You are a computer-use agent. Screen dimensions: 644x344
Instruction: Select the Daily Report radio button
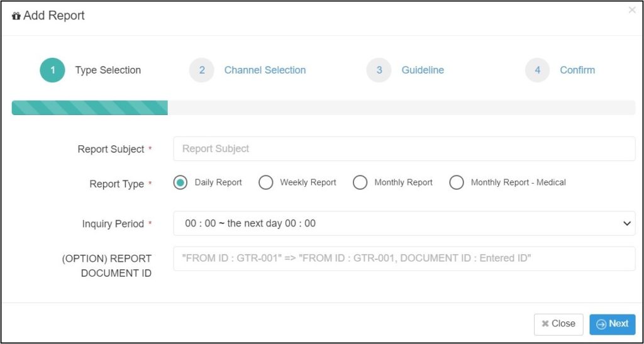(x=180, y=182)
